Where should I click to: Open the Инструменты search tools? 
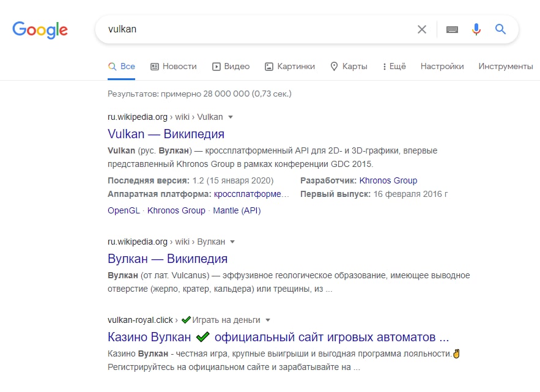point(506,66)
